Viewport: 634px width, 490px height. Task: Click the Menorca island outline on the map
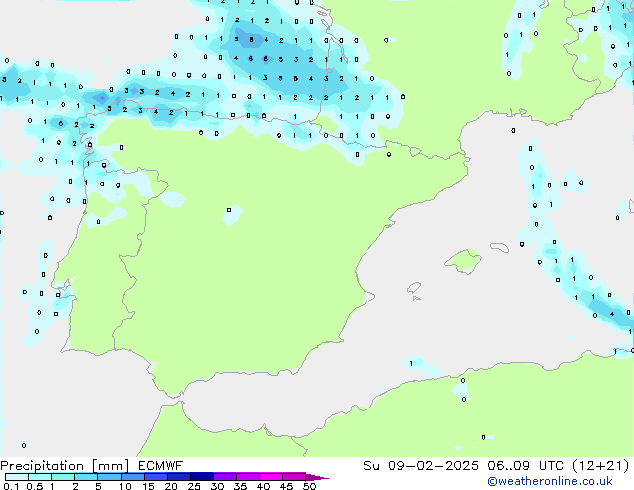click(499, 247)
